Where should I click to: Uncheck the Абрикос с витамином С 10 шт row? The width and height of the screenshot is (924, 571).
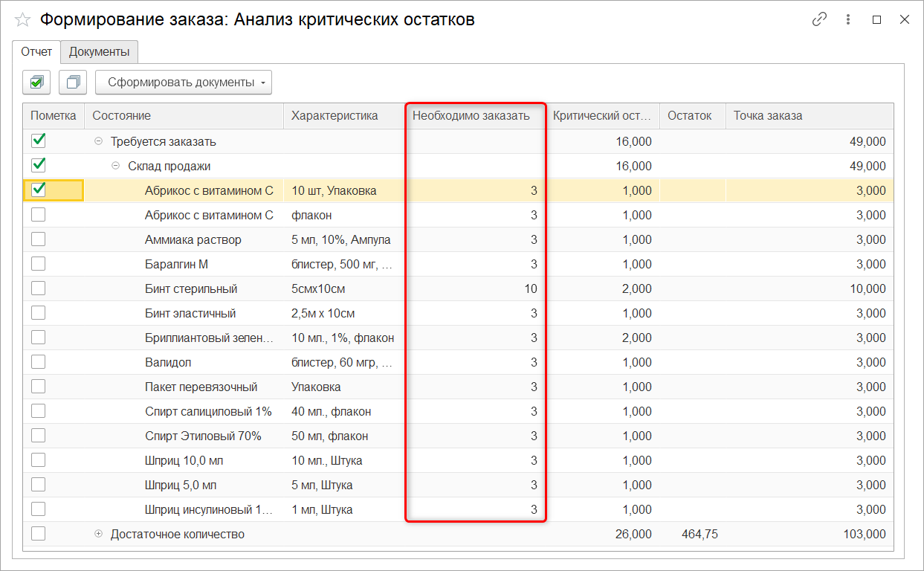click(x=39, y=190)
